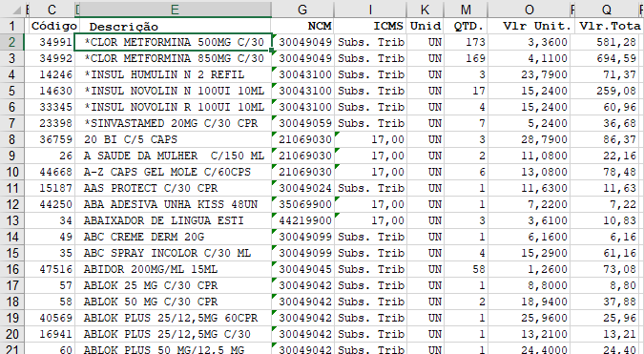Select NCM cell '30049024'
The height and width of the screenshot is (354, 644).
point(302,188)
